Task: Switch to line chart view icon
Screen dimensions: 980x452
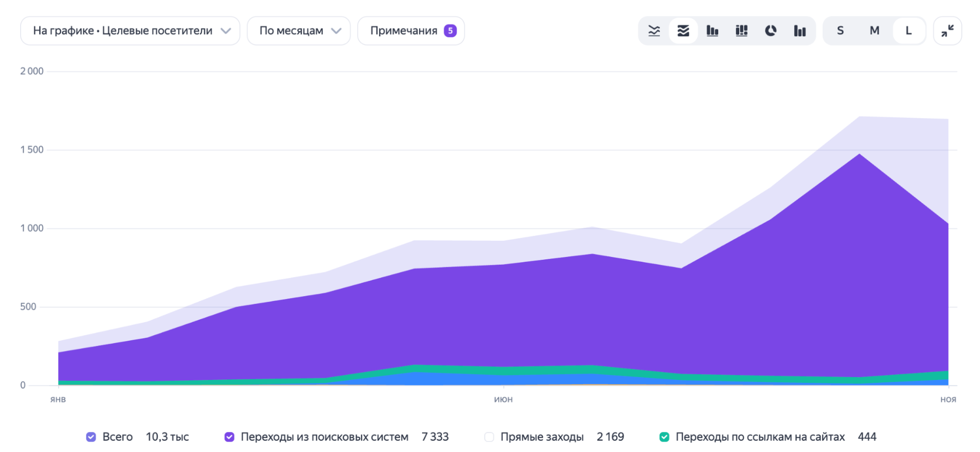Action: pos(654,31)
